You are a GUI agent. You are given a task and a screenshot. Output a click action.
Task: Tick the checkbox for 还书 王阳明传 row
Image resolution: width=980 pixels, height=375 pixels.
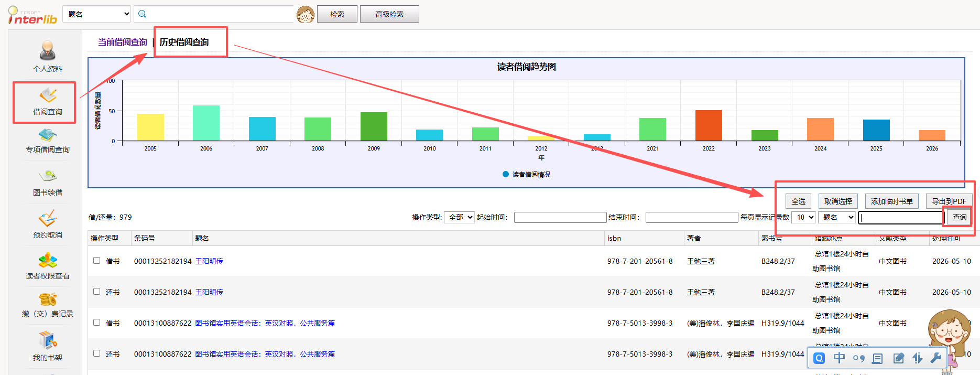click(96, 291)
